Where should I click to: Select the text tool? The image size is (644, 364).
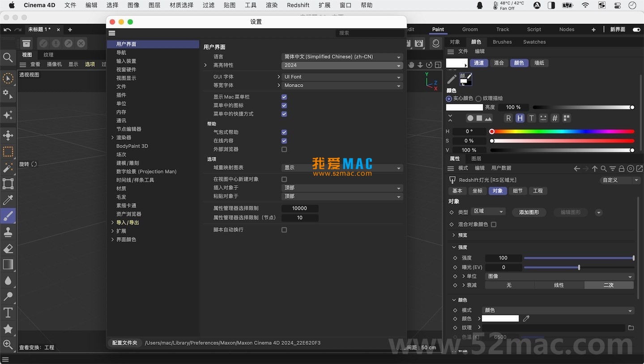(8, 313)
